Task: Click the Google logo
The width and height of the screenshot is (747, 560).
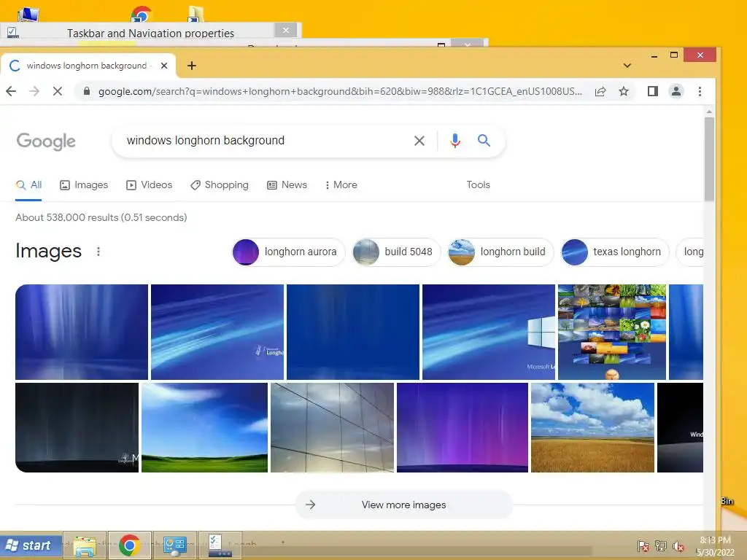Action: pos(46,141)
